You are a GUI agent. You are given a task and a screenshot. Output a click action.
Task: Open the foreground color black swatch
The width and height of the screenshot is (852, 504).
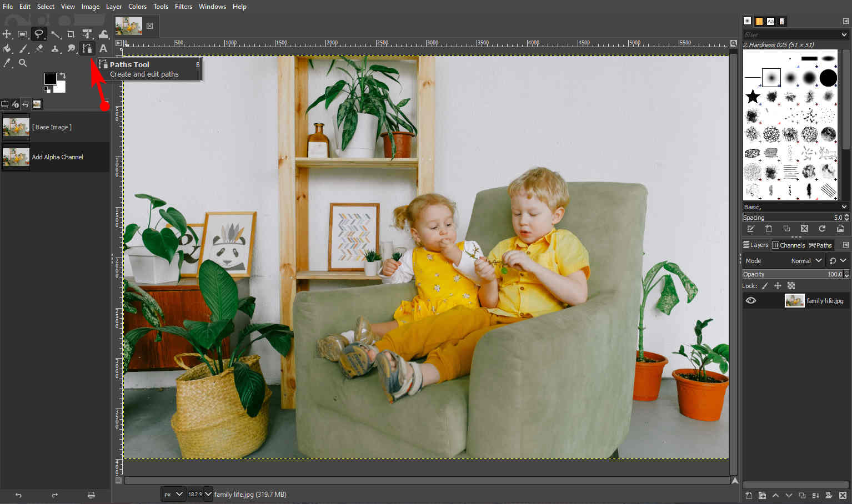point(50,79)
